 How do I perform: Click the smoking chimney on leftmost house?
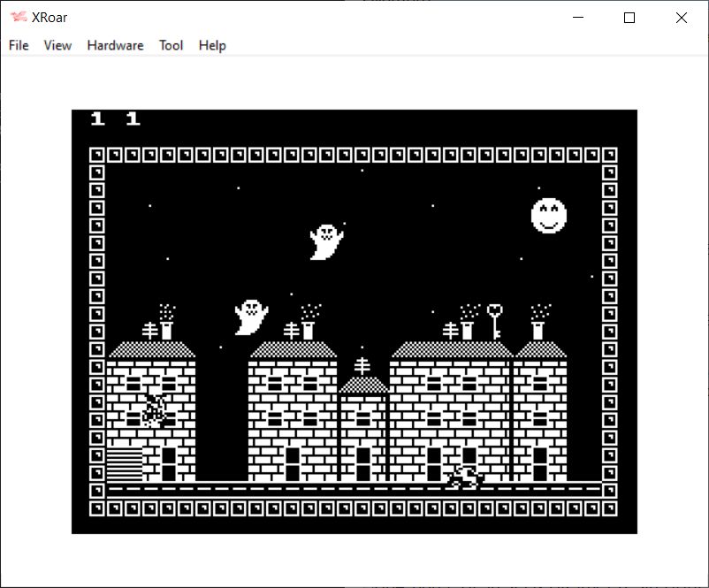click(166, 324)
